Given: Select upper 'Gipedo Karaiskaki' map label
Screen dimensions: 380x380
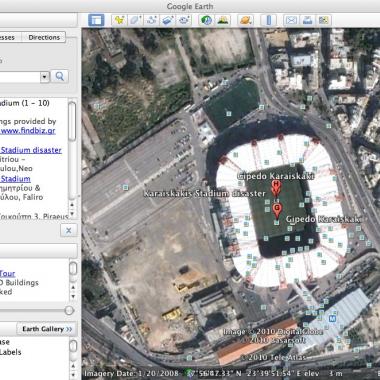Looking at the screenshot, I should (x=276, y=176).
